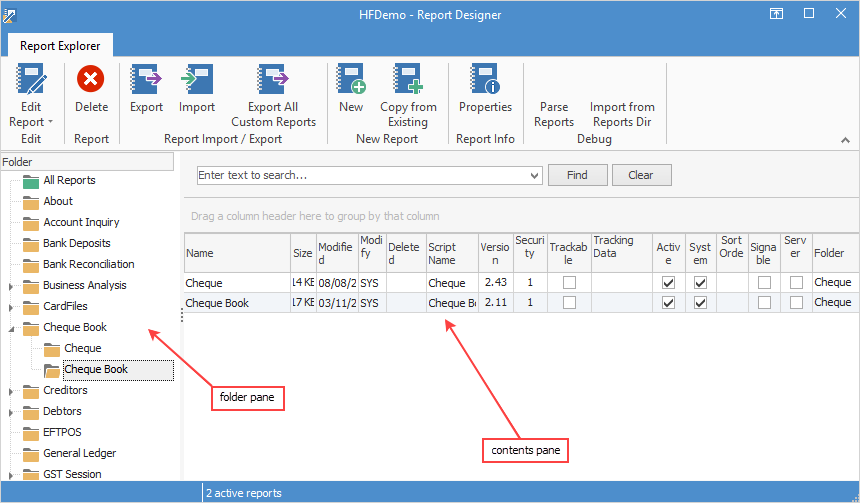Click the Parse Reports button
The width and height of the screenshot is (860, 503).
(x=554, y=114)
